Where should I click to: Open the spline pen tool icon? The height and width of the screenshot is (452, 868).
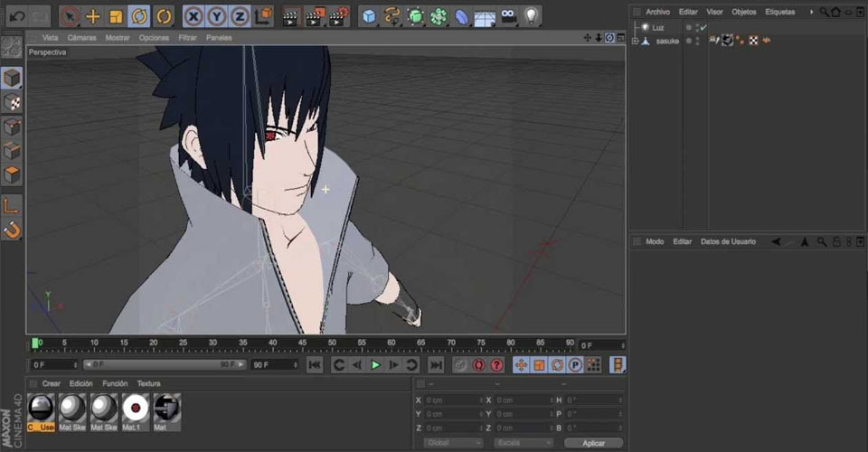click(392, 16)
